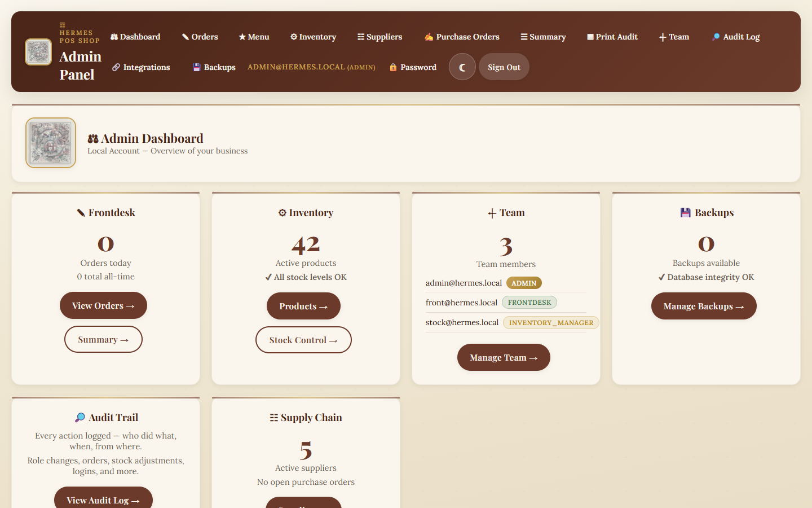Open Inventory from the top navigation
This screenshot has height=508, width=812.
click(x=313, y=37)
